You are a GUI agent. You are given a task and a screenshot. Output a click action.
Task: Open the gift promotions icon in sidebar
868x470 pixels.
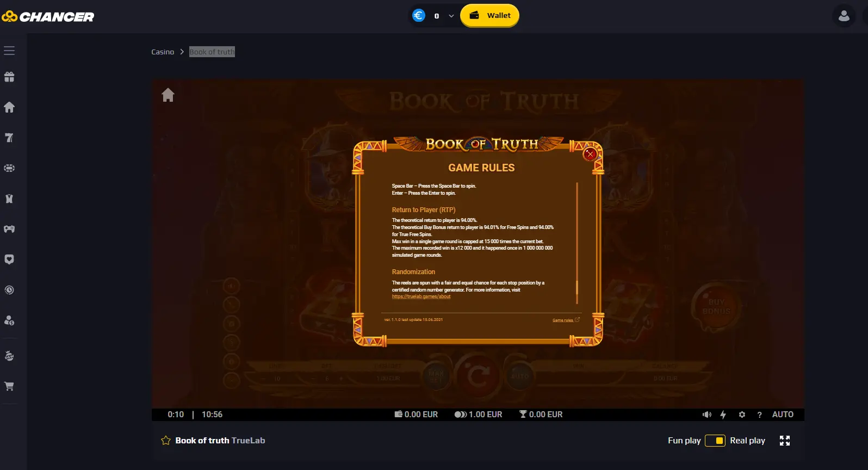point(9,77)
